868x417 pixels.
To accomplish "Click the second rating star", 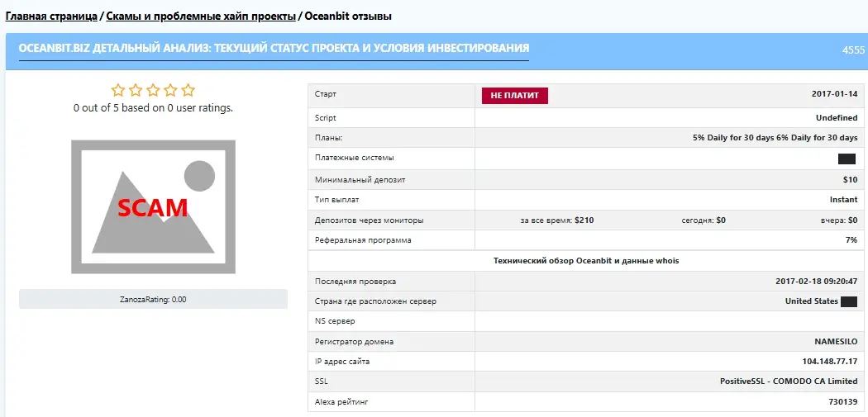I will pyautogui.click(x=135, y=90).
